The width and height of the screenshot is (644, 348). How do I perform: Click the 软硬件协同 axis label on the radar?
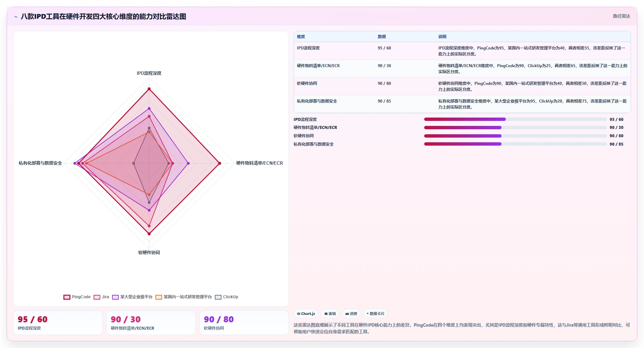pos(149,252)
